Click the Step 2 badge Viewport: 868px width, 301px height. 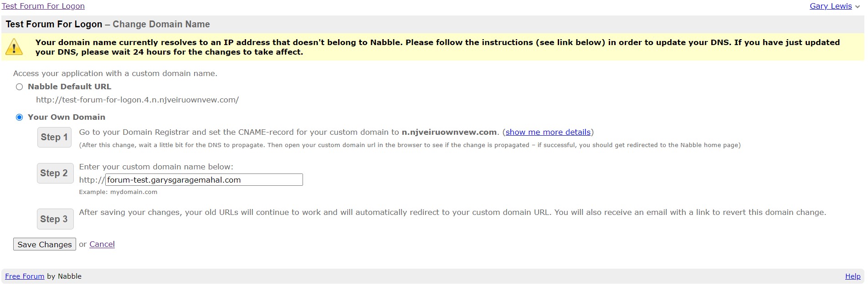54,173
